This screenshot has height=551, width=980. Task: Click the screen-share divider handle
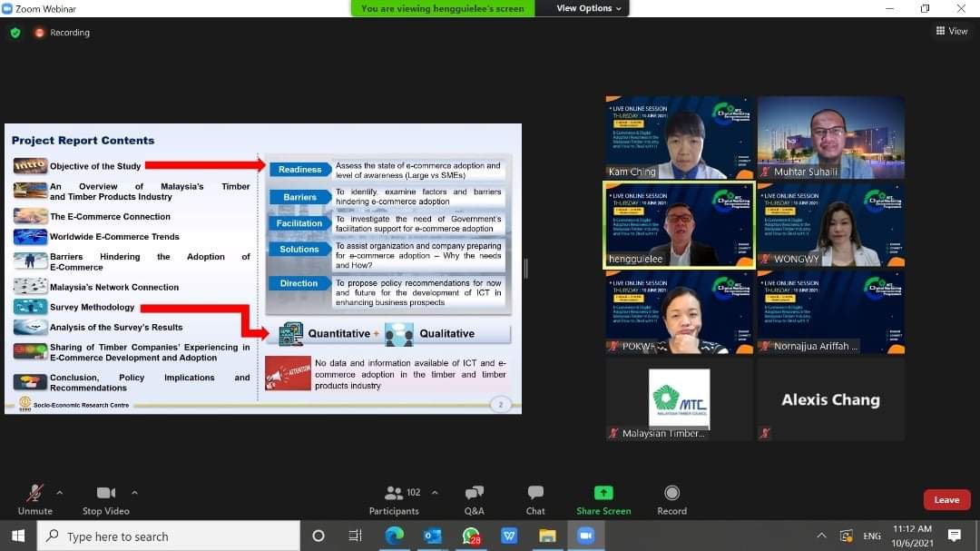tap(525, 269)
